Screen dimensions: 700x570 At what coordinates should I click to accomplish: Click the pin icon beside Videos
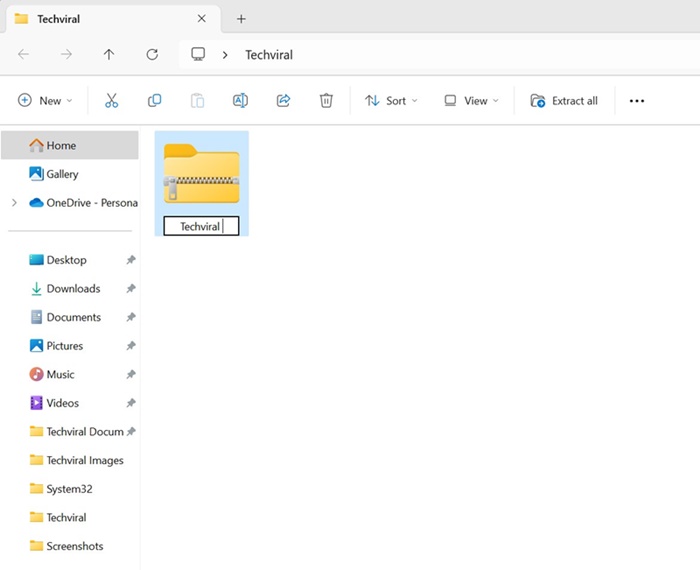(x=131, y=403)
